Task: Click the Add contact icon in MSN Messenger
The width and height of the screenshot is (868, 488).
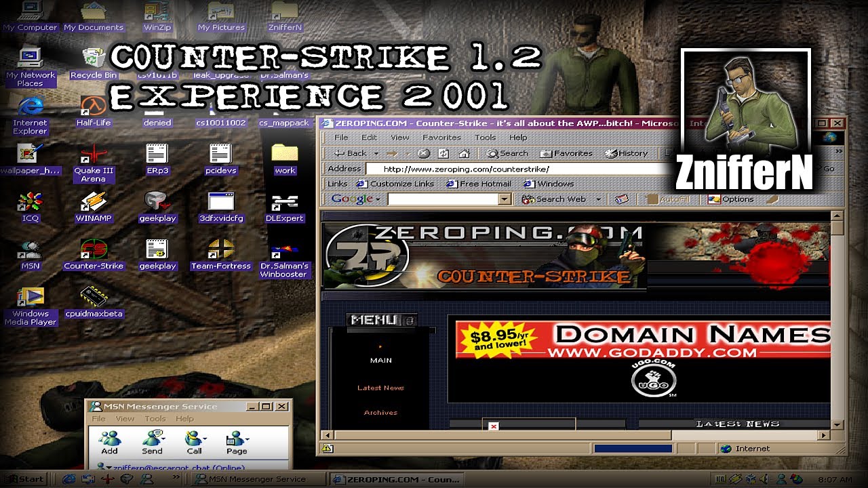Action: (x=109, y=443)
